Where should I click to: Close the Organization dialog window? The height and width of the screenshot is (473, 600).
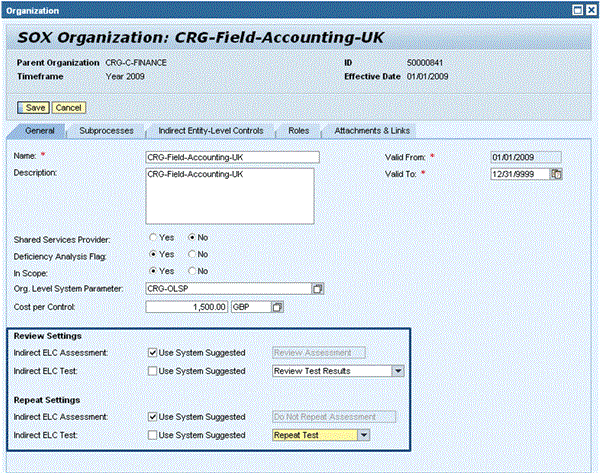[588, 9]
